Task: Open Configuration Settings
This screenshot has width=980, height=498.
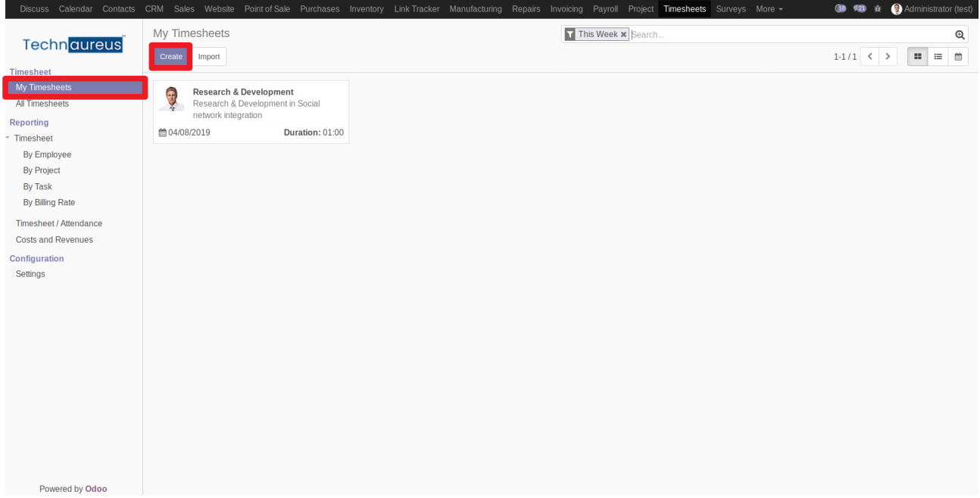Action: pyautogui.click(x=30, y=274)
